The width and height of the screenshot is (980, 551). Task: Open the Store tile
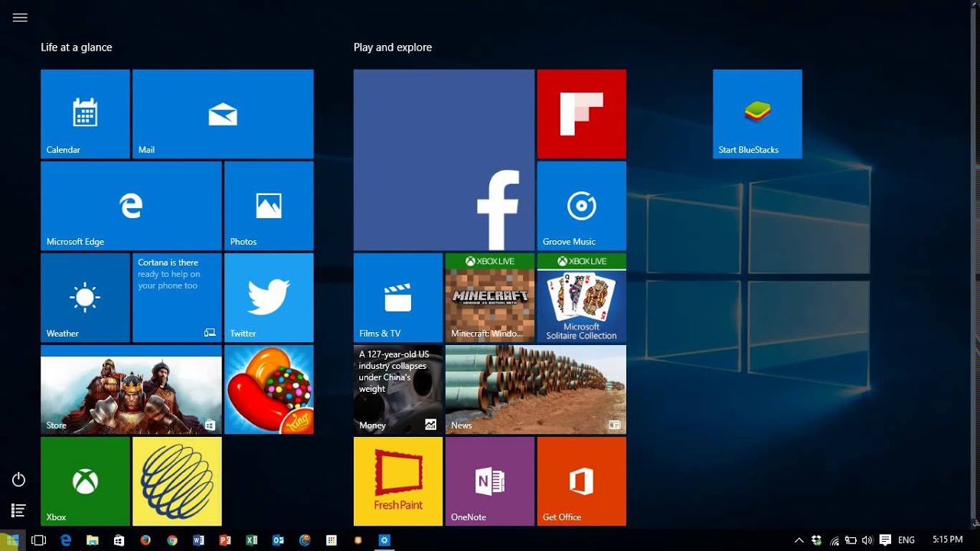pyautogui.click(x=131, y=390)
